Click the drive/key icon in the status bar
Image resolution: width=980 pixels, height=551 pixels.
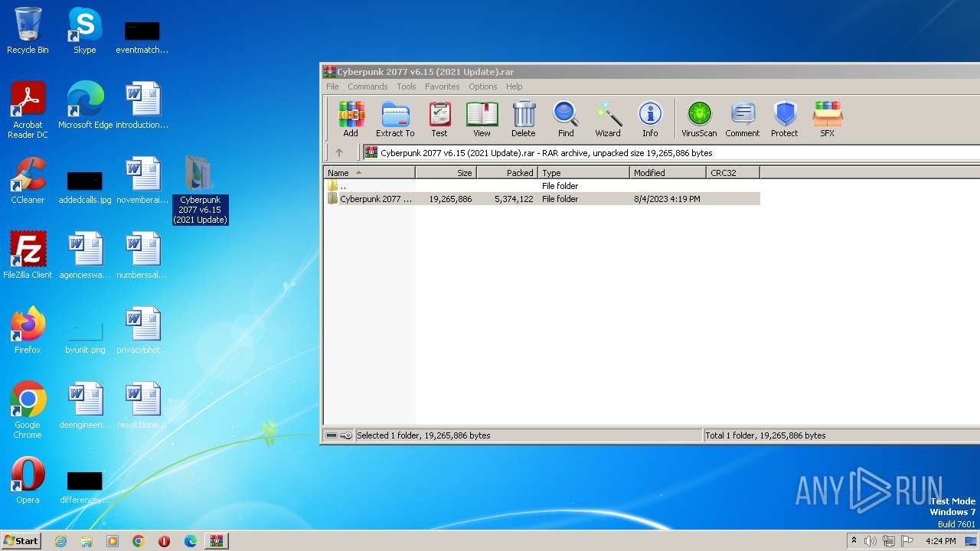coord(338,435)
